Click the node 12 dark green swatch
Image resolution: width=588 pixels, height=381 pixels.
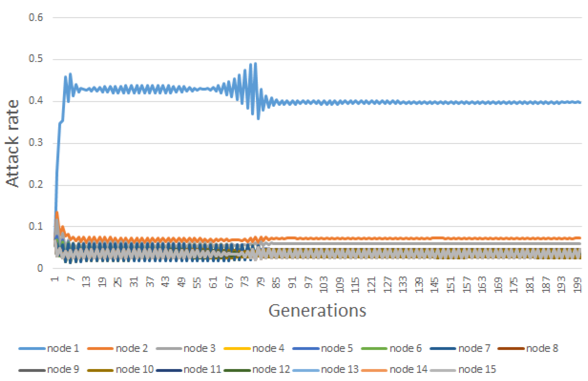pos(237,370)
